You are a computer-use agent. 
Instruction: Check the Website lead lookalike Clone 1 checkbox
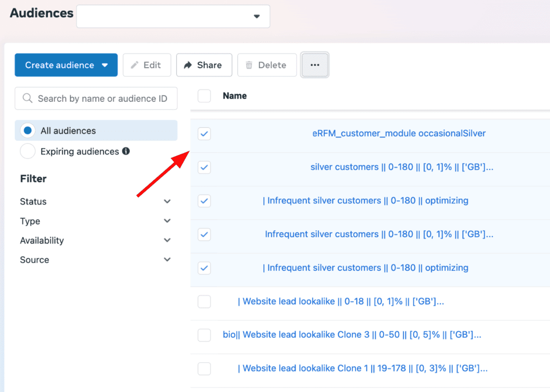[x=204, y=369]
